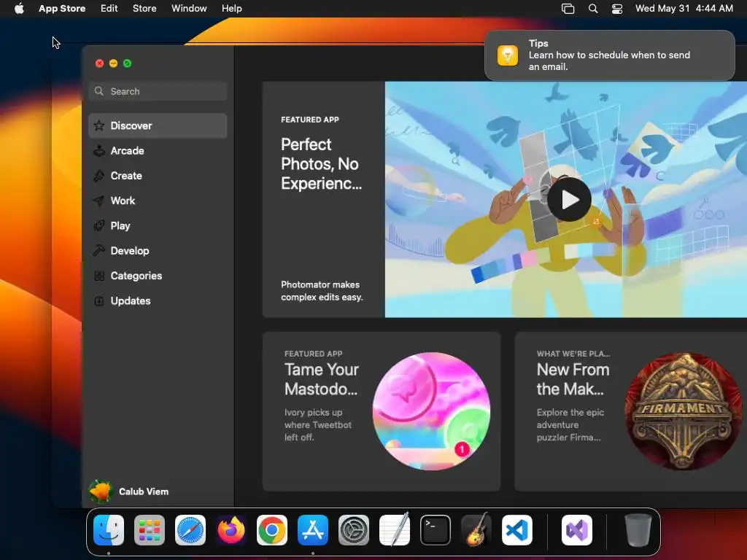The height and width of the screenshot is (560, 747).
Task: Check the Updates section
Action: tap(158, 301)
